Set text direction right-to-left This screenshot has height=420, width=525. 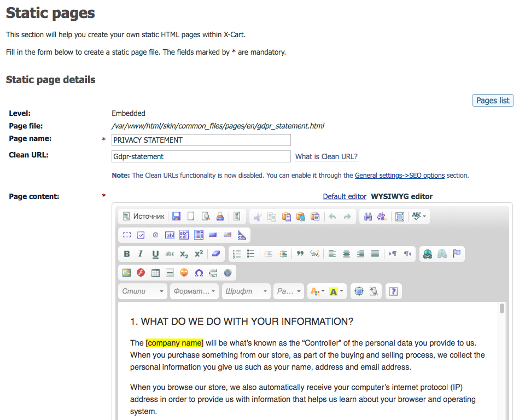tap(407, 254)
